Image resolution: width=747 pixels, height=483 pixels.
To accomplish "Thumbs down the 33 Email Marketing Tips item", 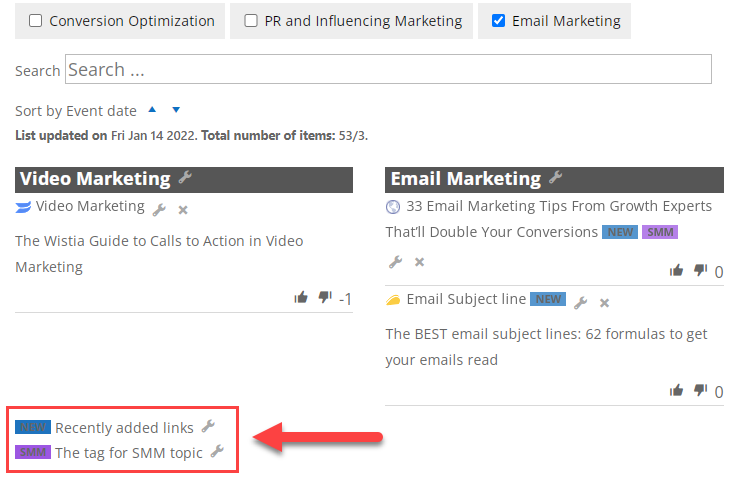I will [x=700, y=271].
